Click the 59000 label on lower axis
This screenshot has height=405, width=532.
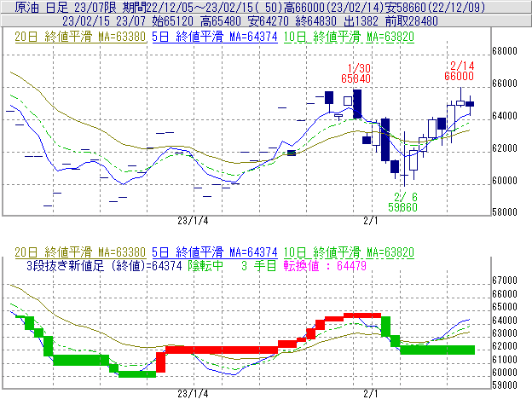505,385
